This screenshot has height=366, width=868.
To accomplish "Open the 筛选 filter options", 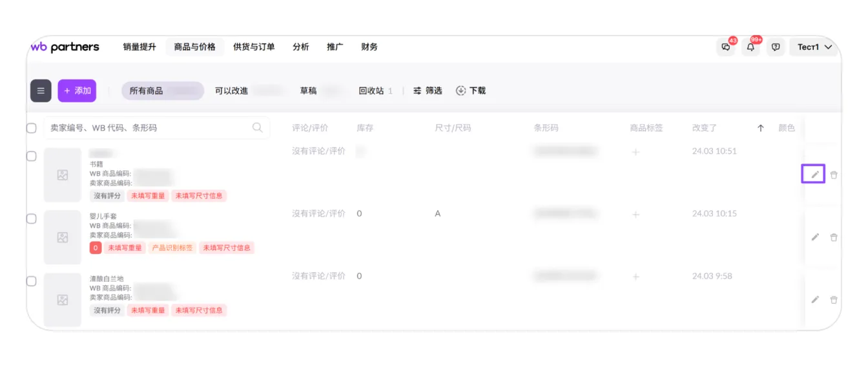I will point(428,91).
